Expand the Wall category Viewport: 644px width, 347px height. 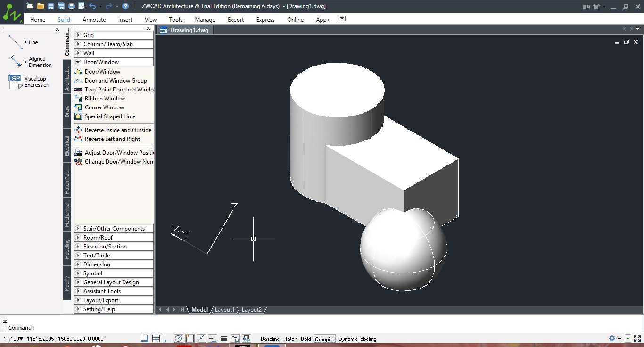(114, 53)
